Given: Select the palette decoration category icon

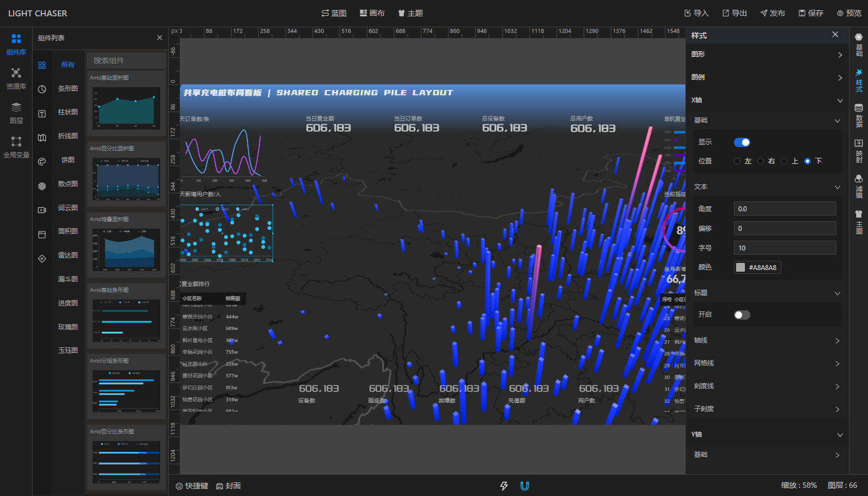Looking at the screenshot, I should coord(42,162).
